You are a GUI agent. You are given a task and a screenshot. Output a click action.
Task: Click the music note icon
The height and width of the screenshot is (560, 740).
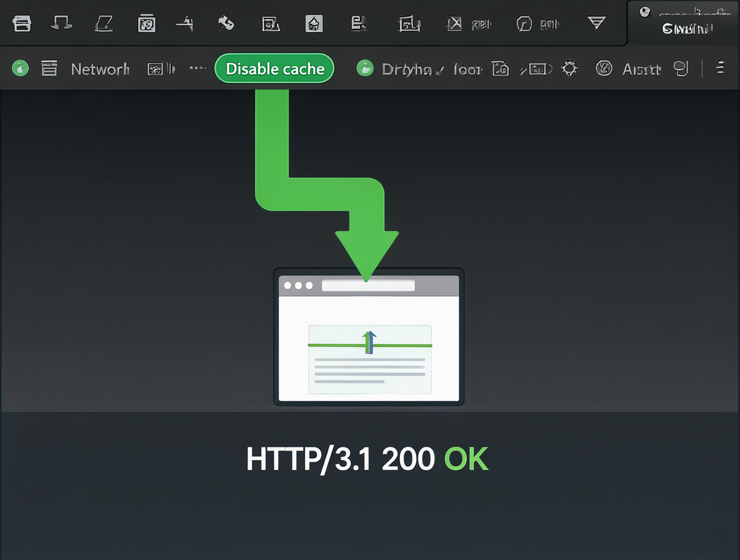[61, 22]
